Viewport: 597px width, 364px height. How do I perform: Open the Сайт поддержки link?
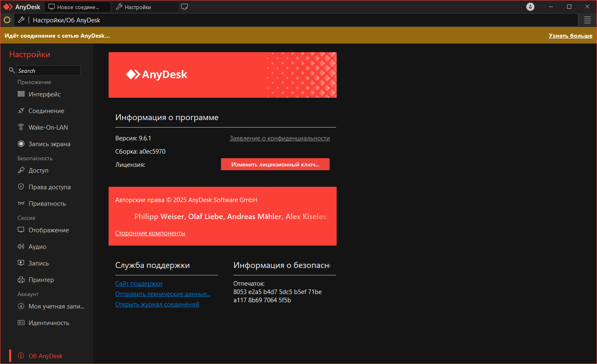(x=138, y=284)
